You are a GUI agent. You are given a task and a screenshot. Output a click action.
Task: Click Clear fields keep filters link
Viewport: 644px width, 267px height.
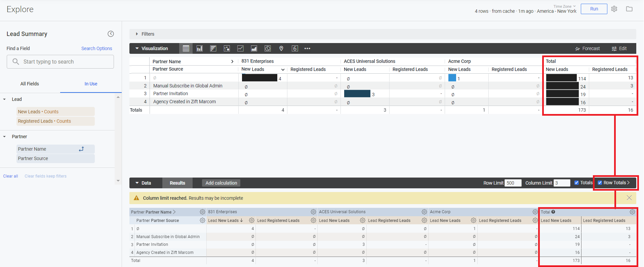coord(45,176)
